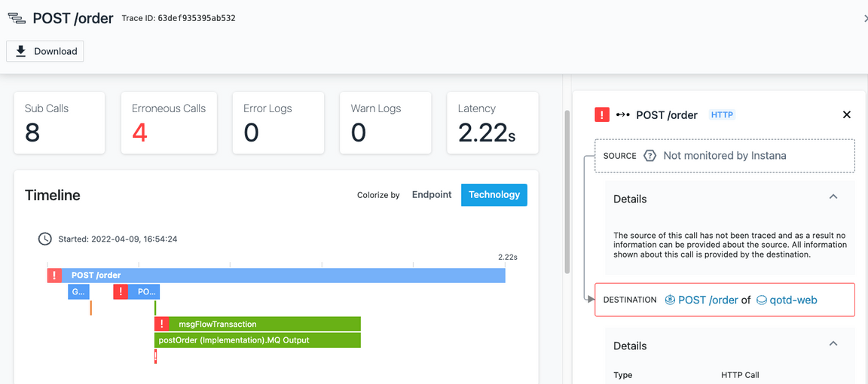868x384 pixels.
Task: Collapse the source Details section
Action: [833, 197]
